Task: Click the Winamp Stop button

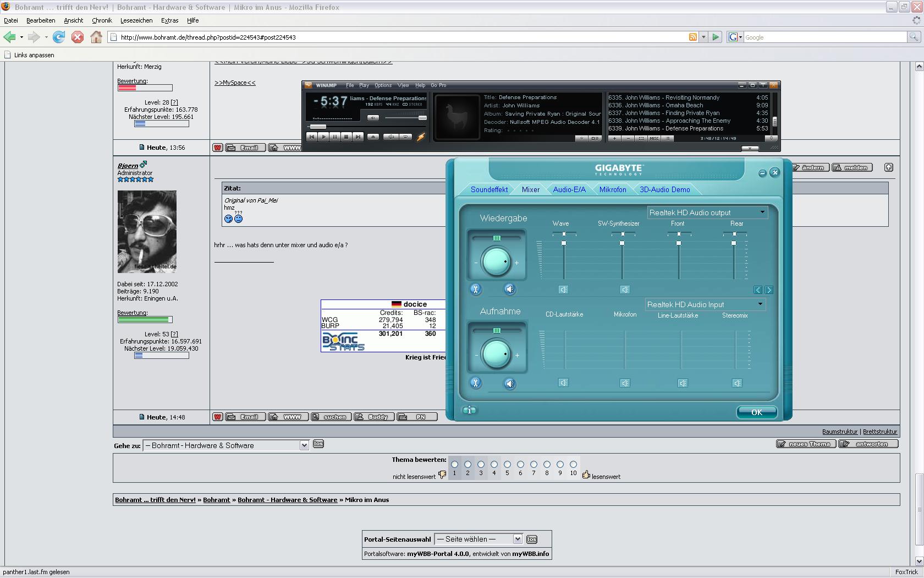Action: (x=346, y=137)
